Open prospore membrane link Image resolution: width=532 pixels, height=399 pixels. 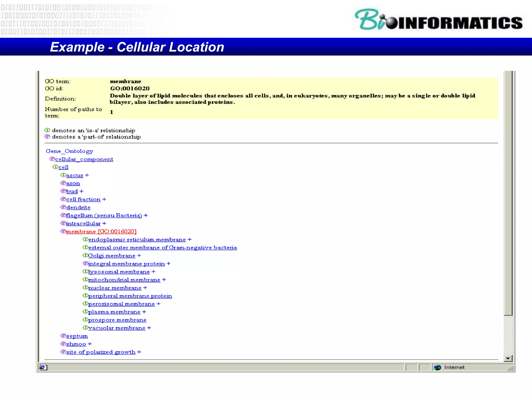(117, 320)
